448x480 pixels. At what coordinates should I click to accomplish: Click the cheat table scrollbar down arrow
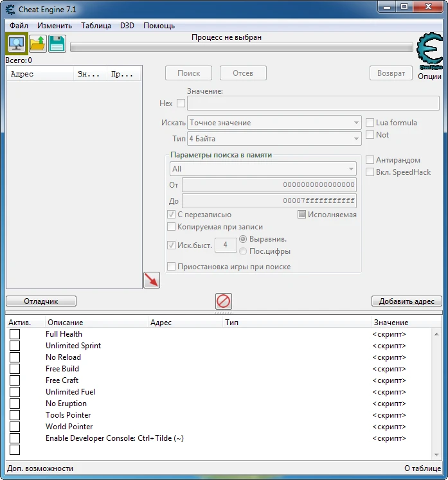pos(436,455)
